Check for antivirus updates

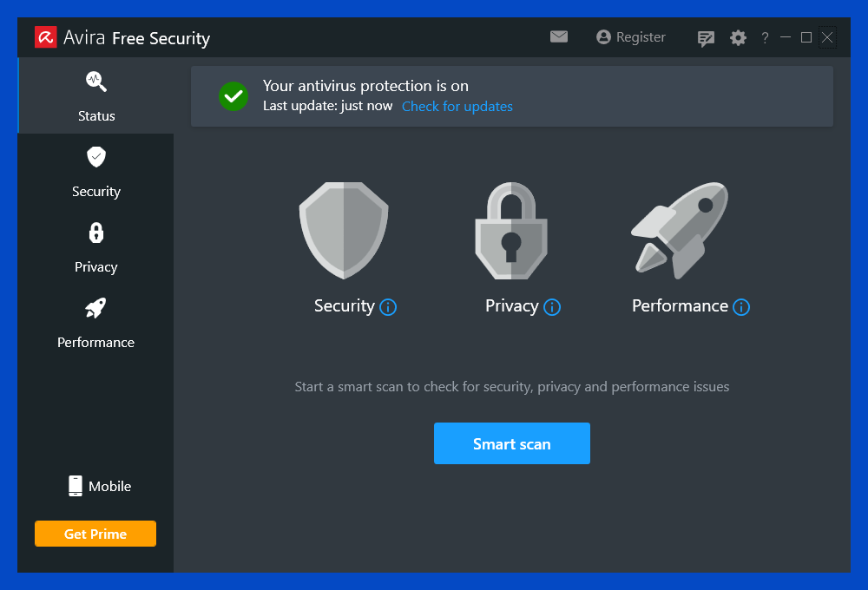(x=457, y=106)
